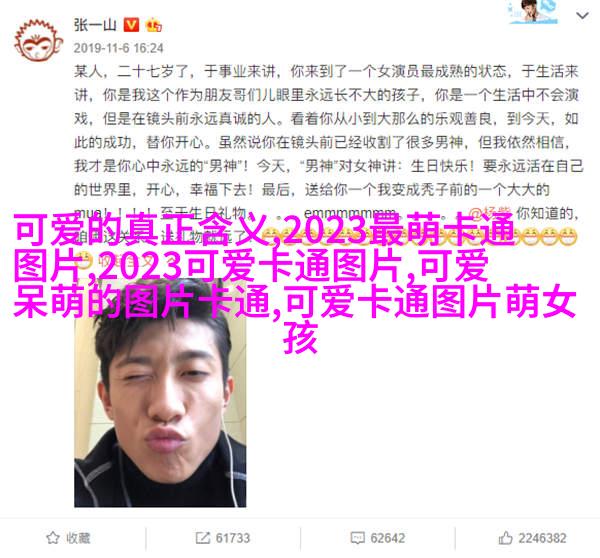Viewport: 600px width, 558px height.
Task: Click the @ mention link in post
Action: [x=490, y=213]
